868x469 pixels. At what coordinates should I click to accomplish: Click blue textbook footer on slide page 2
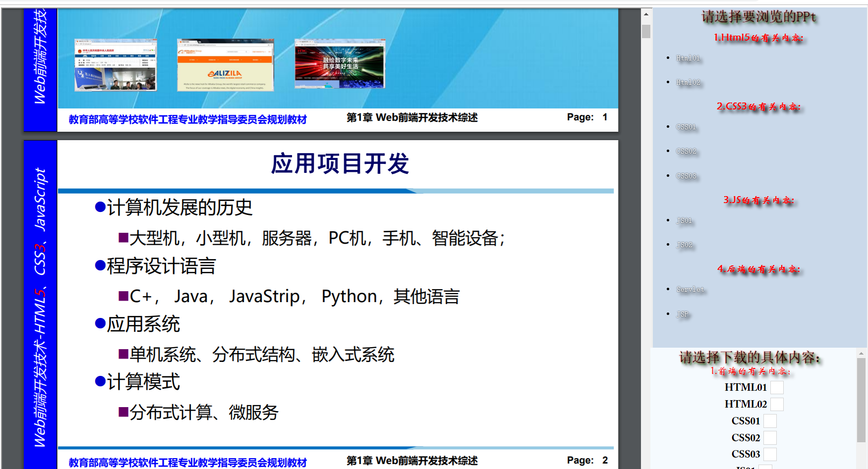(187, 463)
